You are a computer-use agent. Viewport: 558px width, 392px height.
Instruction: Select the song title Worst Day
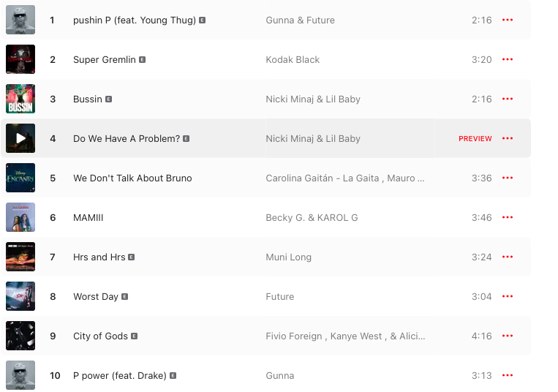pyautogui.click(x=96, y=296)
